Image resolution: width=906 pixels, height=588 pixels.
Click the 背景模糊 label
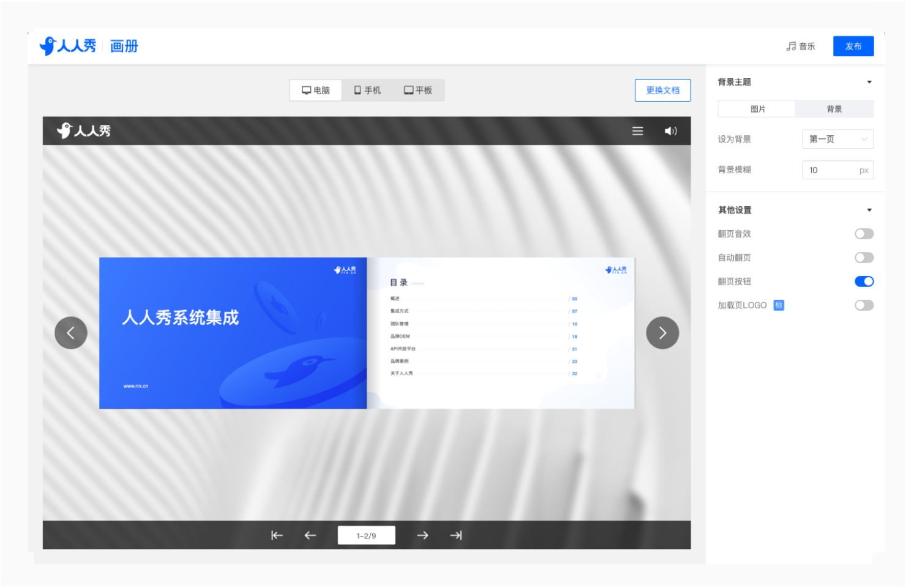pos(735,170)
